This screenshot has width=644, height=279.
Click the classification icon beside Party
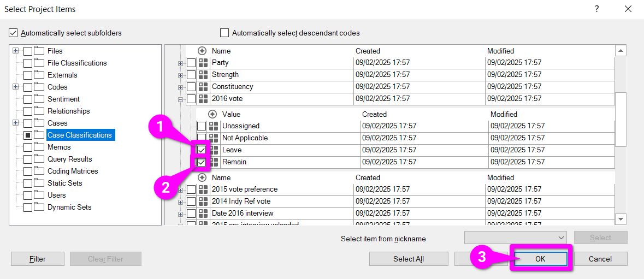(203, 63)
